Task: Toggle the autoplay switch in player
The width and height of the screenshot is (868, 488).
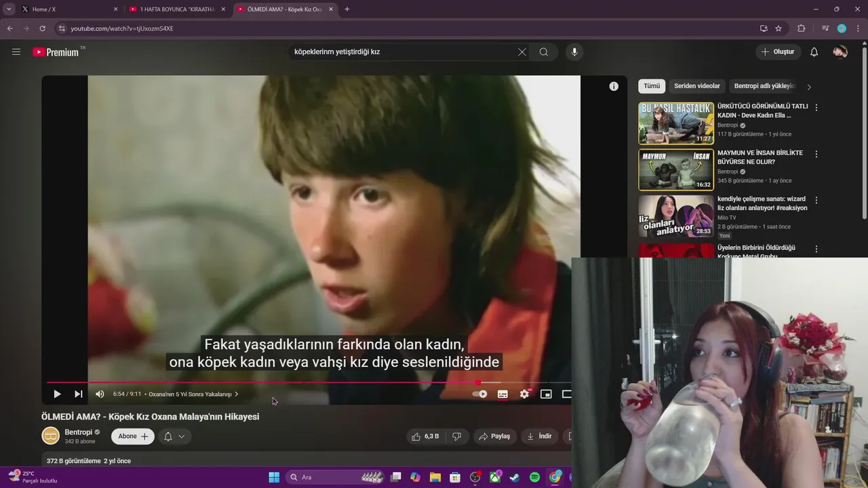Action: pyautogui.click(x=480, y=394)
